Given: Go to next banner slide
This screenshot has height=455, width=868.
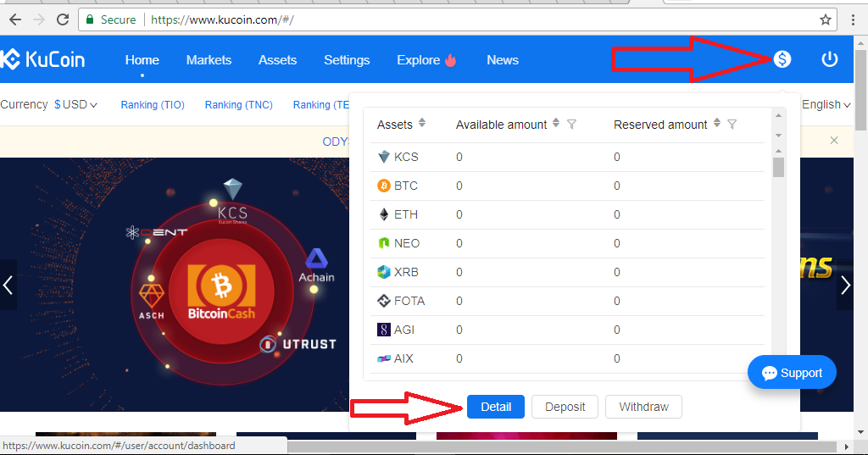Looking at the screenshot, I should pyautogui.click(x=845, y=285).
